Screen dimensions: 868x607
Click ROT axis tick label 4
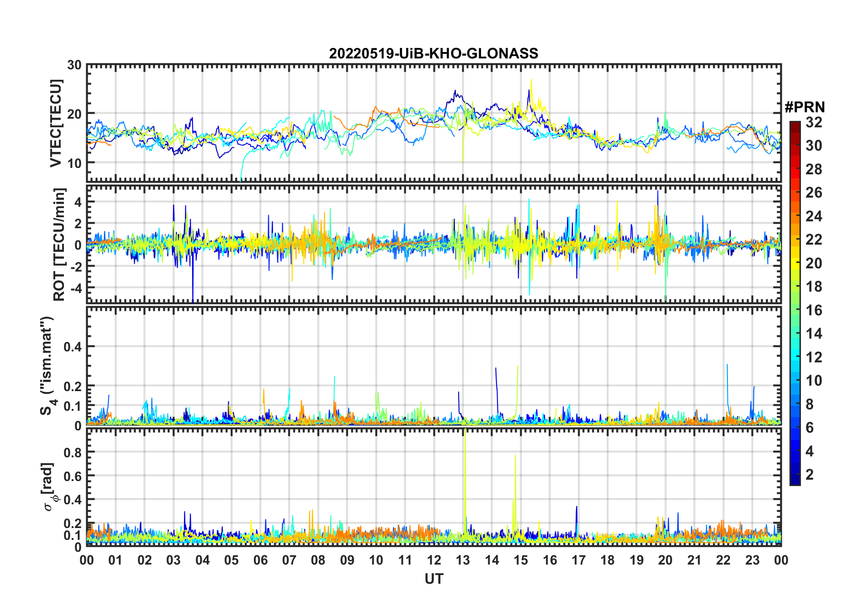[x=78, y=202]
